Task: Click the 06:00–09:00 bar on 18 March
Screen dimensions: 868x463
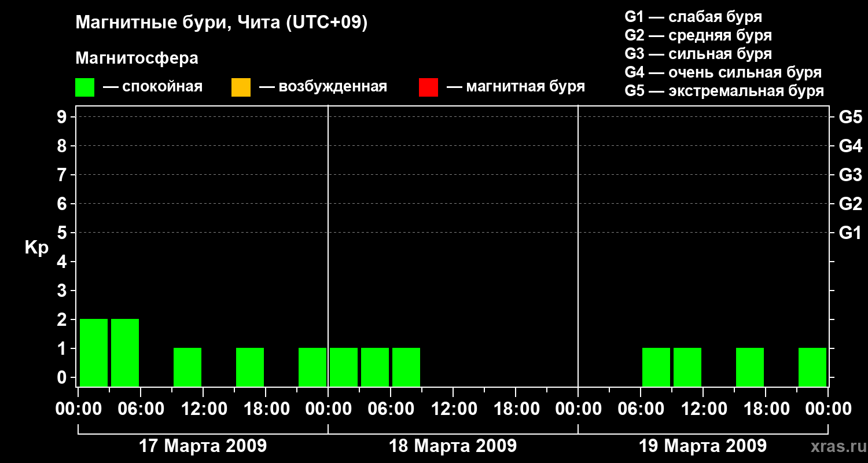Action: [406, 367]
